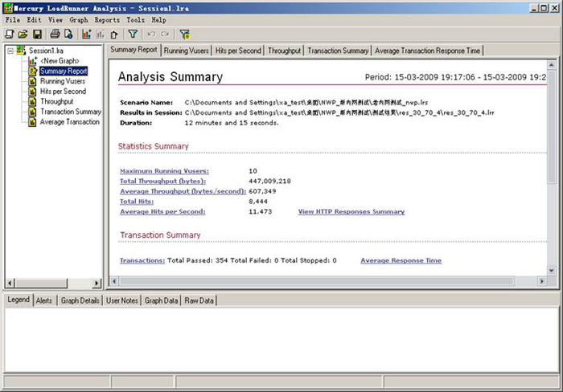The height and width of the screenshot is (392, 563).
Task: Open the View menu
Action: (55, 20)
